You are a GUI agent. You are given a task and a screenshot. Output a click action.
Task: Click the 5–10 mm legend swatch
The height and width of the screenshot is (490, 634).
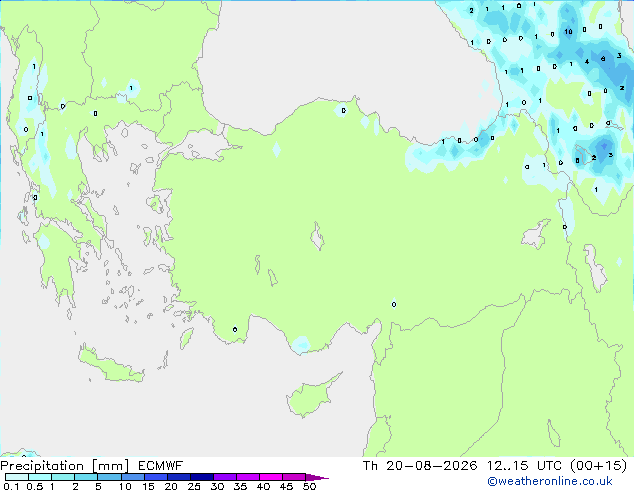click(x=109, y=477)
